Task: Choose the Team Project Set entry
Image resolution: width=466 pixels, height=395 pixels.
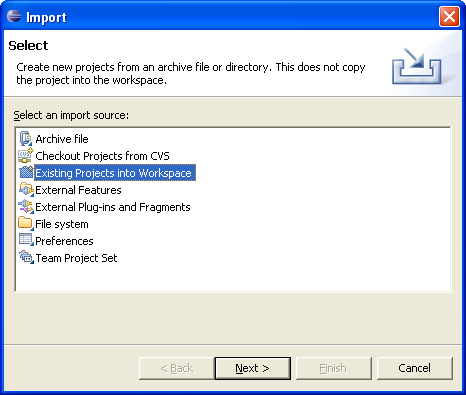Action: (76, 258)
